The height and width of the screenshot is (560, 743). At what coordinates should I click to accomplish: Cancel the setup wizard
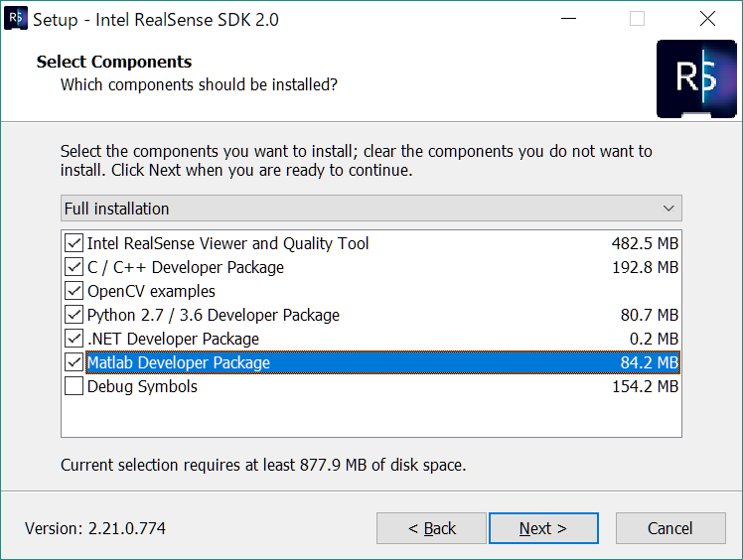tap(670, 528)
